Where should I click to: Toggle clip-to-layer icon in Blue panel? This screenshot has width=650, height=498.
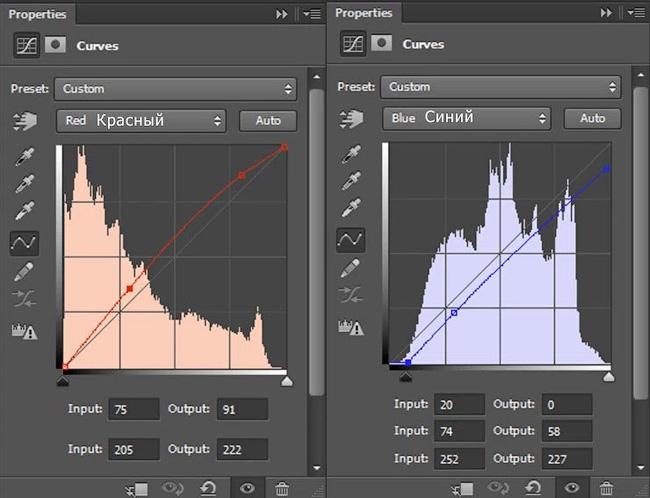[461, 488]
